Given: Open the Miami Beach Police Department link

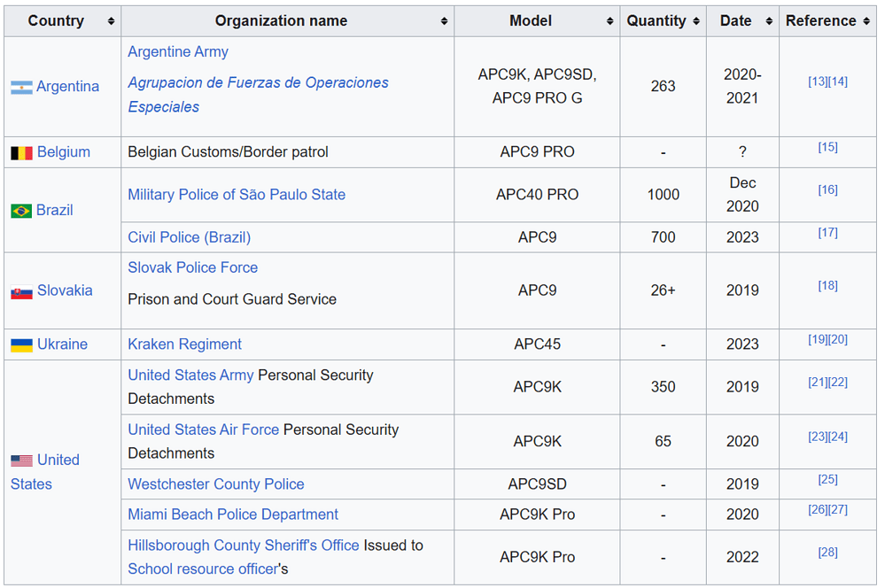Looking at the screenshot, I should [232, 514].
